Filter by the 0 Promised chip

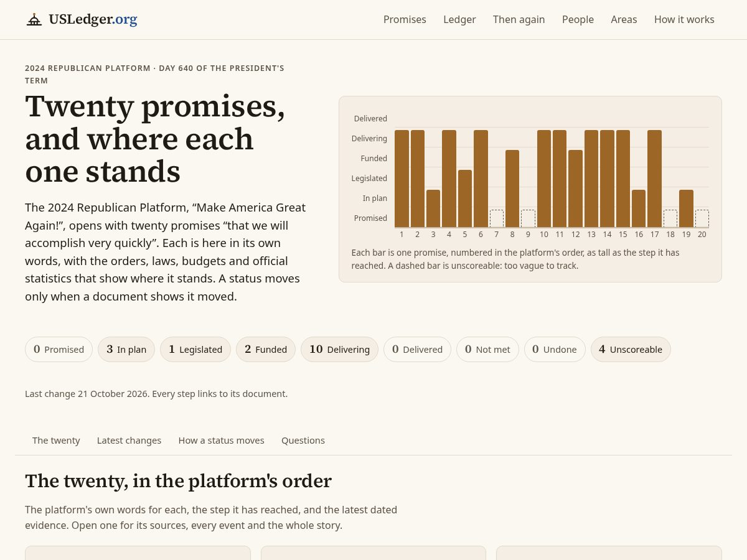tap(59, 349)
